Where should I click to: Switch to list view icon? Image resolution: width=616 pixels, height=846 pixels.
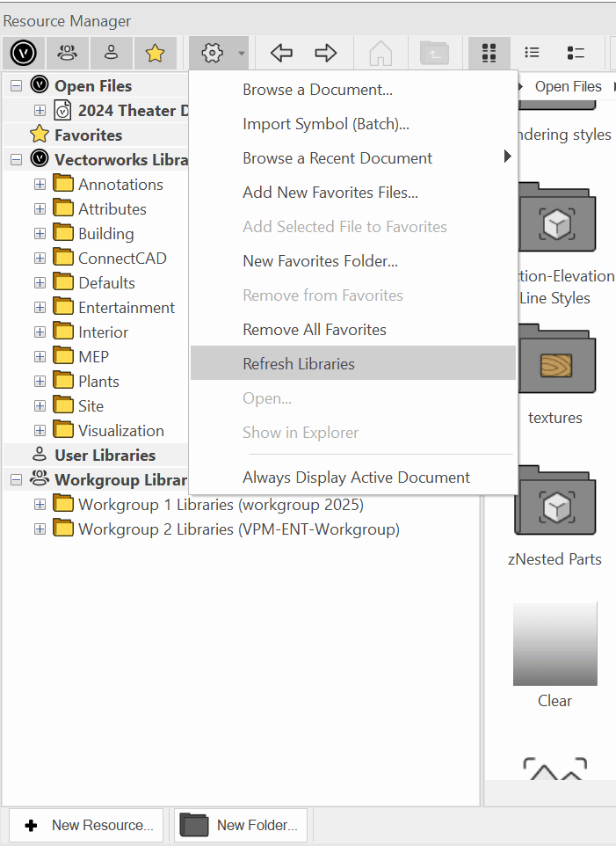point(532,53)
